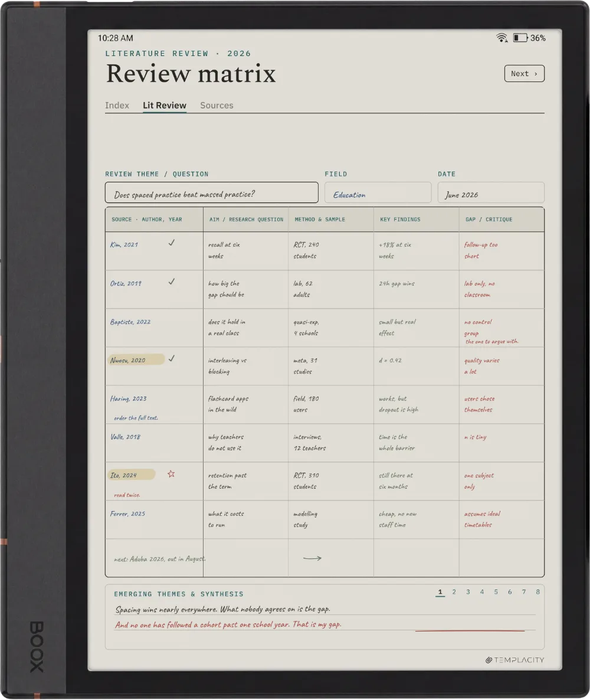Click the Emerging Themes & Synthesis heading
Image resolution: width=590 pixels, height=700 pixels.
click(179, 594)
